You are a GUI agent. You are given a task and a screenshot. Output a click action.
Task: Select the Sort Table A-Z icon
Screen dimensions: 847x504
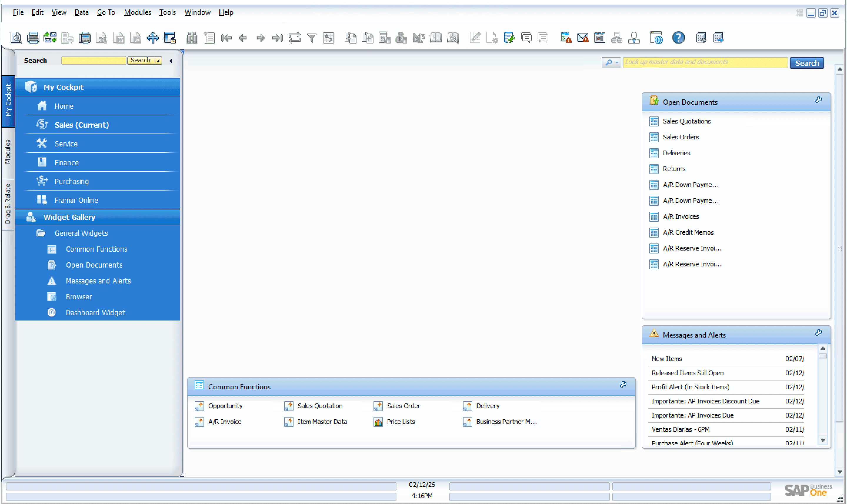pos(328,37)
